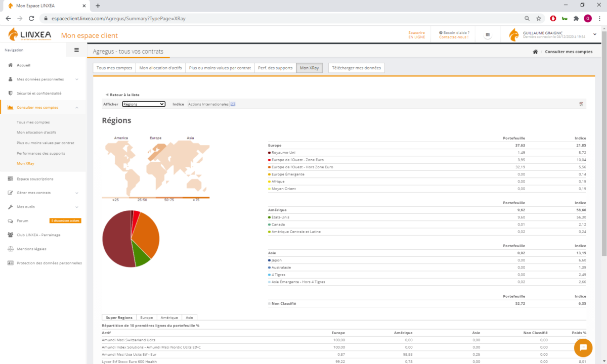
Task: Open the Perf. des supports tab
Action: (x=275, y=68)
